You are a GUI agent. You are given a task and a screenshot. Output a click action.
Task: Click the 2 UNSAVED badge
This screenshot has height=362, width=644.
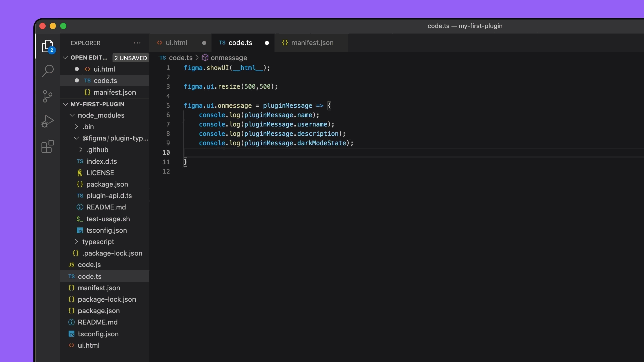point(130,58)
